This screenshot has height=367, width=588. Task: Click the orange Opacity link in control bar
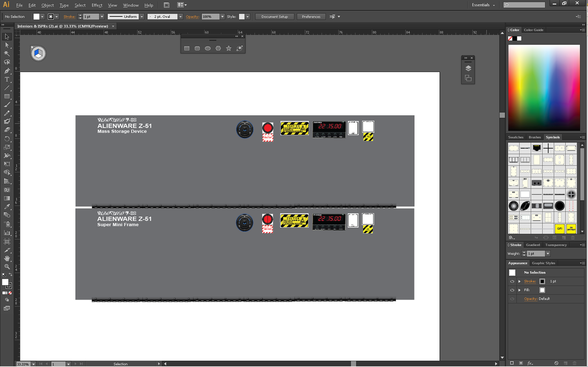click(x=193, y=17)
